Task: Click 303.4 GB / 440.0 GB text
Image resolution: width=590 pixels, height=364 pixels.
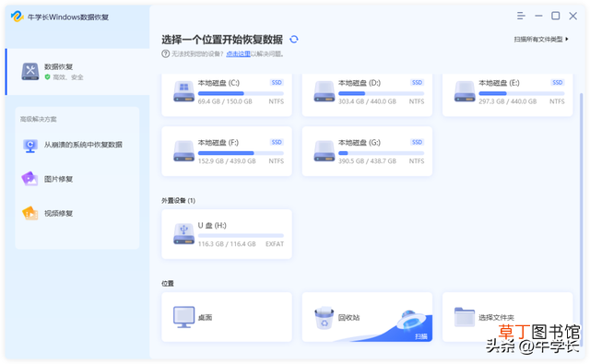Action: click(367, 101)
